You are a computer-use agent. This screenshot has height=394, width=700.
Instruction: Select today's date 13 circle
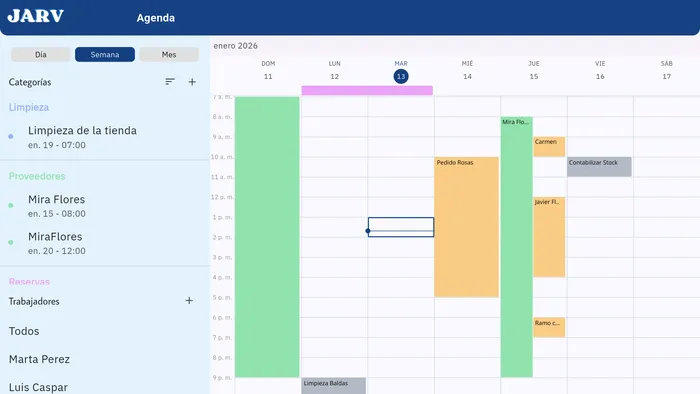pos(401,76)
